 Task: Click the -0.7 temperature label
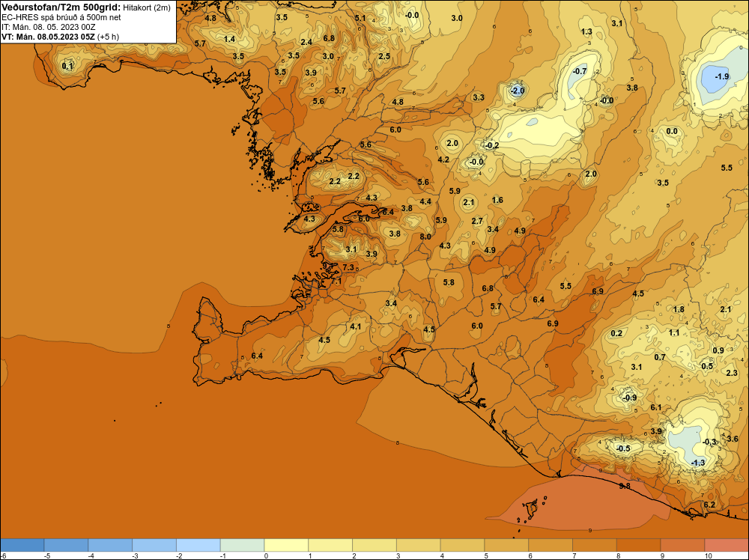580,71
